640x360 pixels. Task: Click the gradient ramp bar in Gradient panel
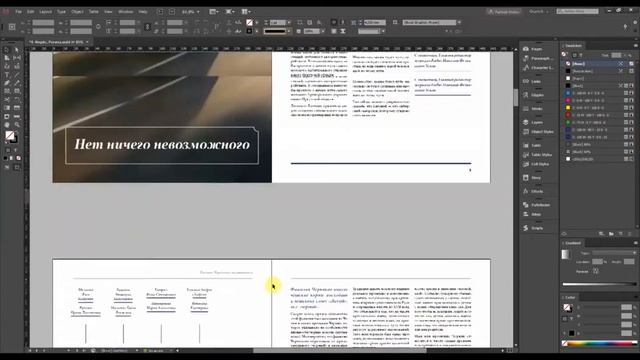pyautogui.click(x=599, y=284)
